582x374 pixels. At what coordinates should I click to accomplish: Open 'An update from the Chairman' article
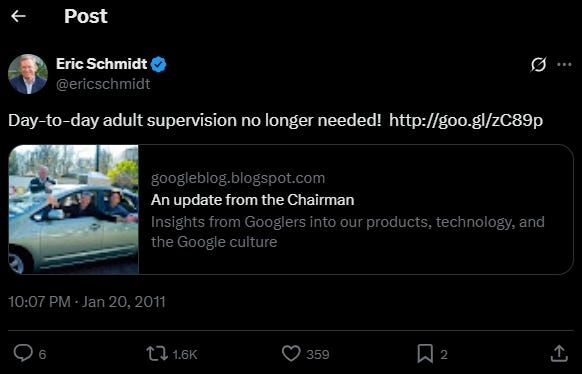(x=252, y=200)
